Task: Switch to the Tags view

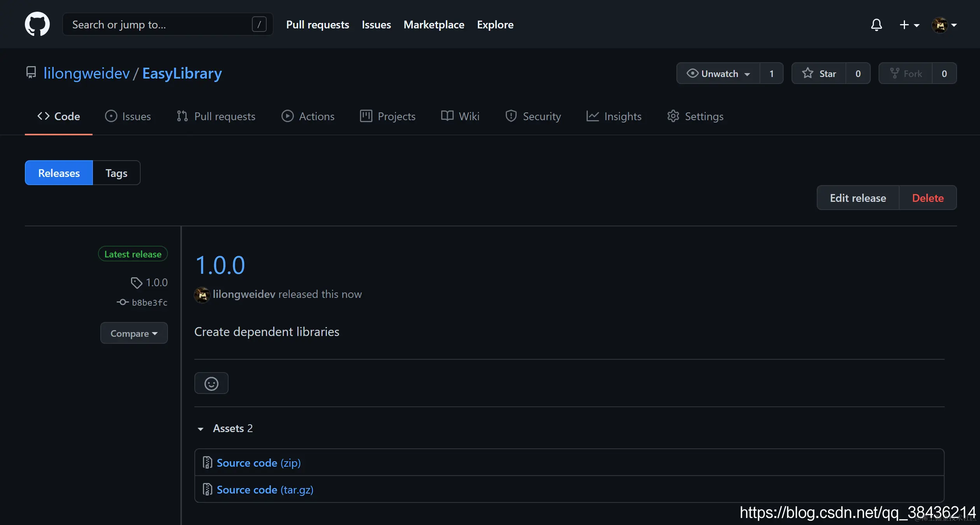Action: tap(116, 173)
